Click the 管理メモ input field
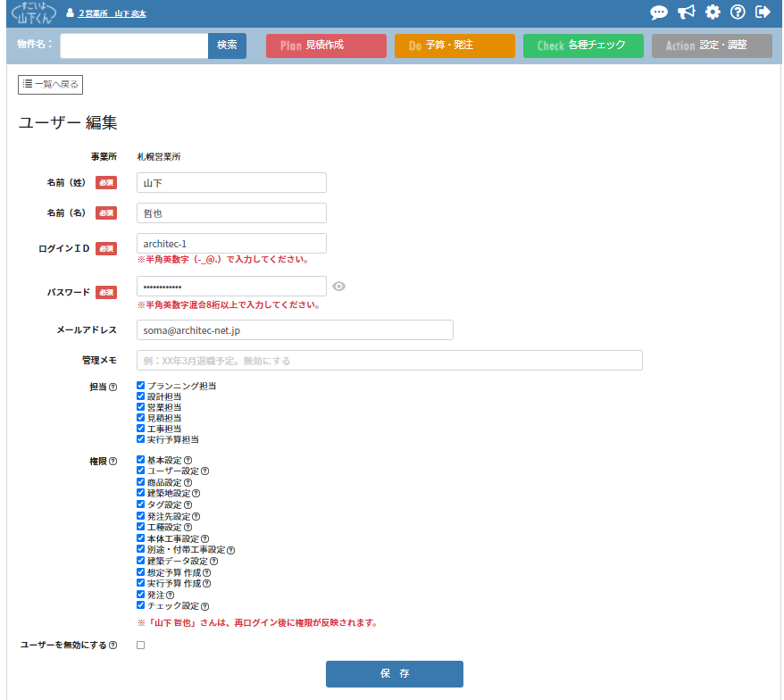 pyautogui.click(x=389, y=361)
